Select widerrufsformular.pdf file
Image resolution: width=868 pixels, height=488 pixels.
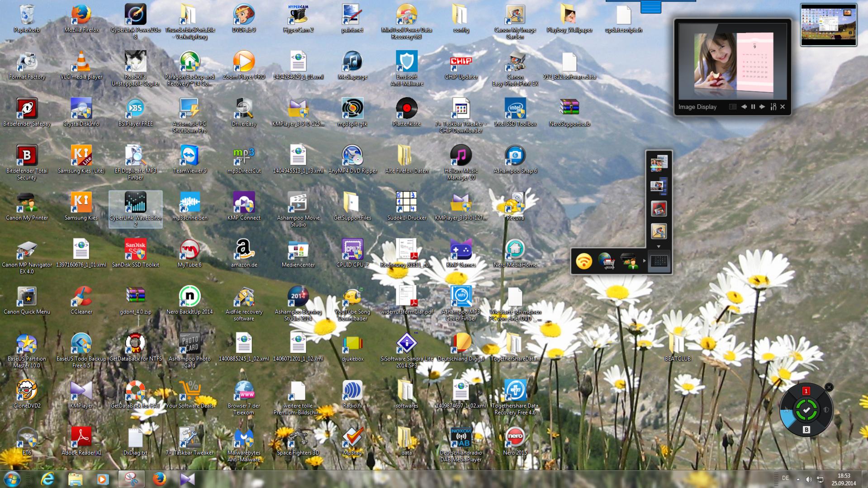click(407, 301)
